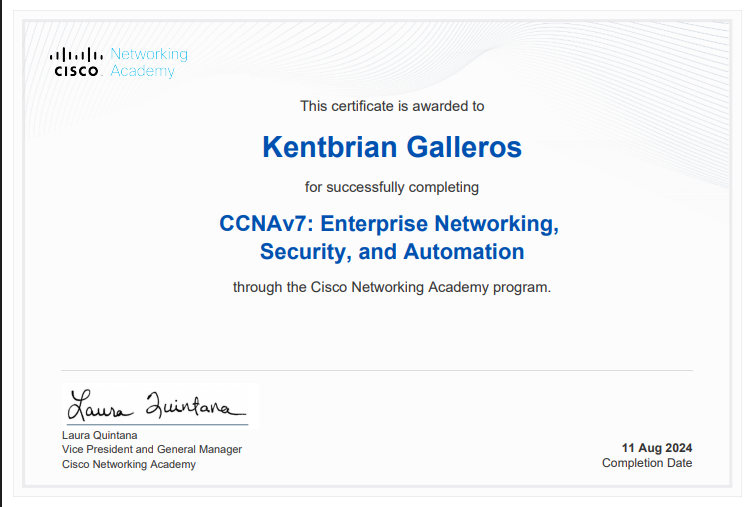
Task: Click the Cisco logo icon
Action: coord(76,62)
